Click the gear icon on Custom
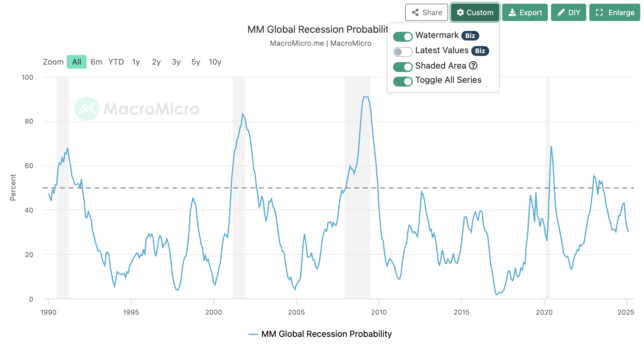This screenshot has width=644, height=348. point(460,12)
